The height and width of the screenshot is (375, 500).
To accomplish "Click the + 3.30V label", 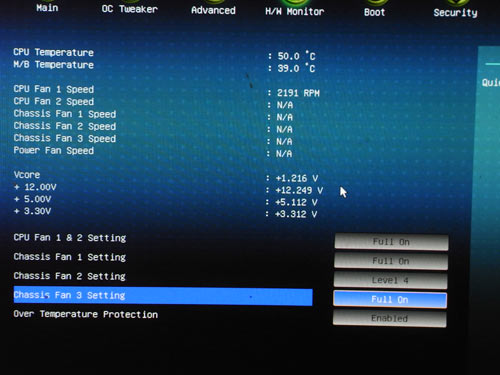I will (32, 211).
